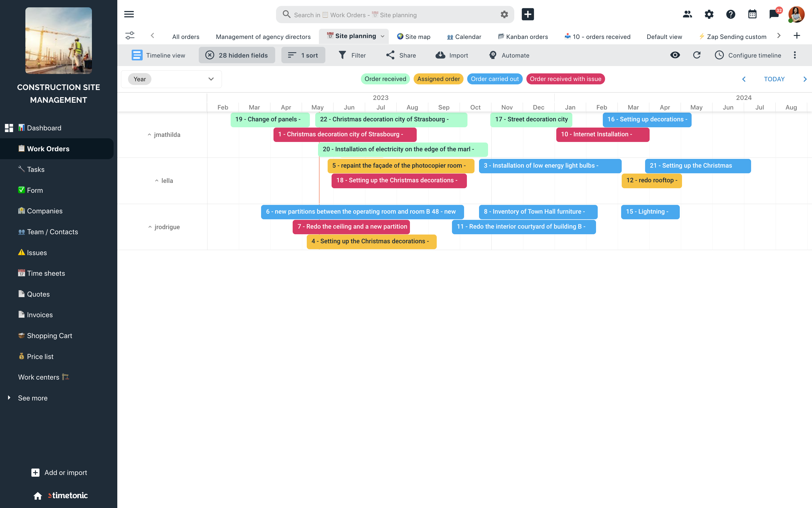Screen dimensions: 812x508
Task: Go to previous timeline period
Action: click(x=743, y=79)
